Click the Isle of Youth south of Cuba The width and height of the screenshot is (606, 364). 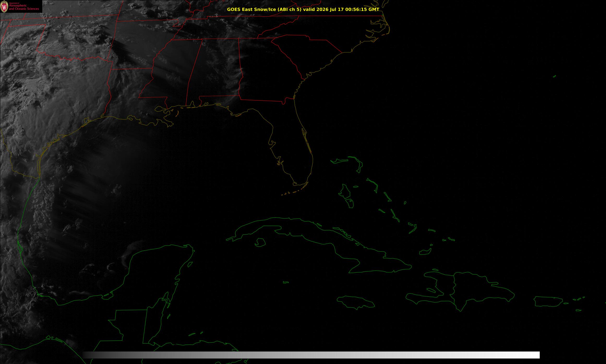[x=260, y=242]
